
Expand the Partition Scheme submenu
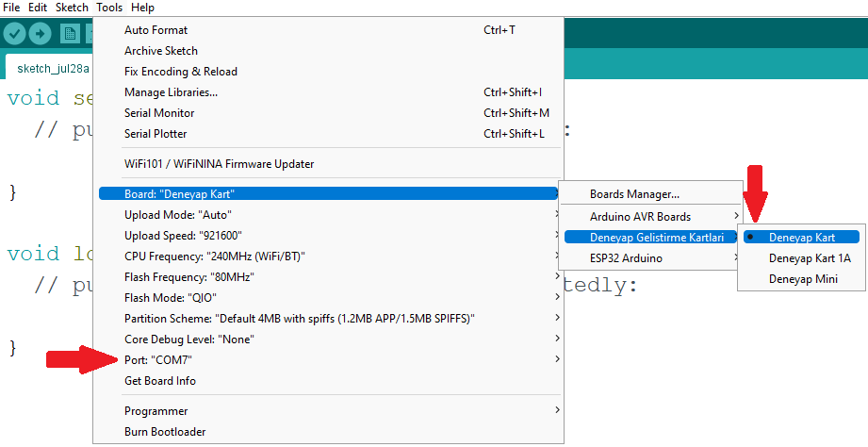pos(329,319)
